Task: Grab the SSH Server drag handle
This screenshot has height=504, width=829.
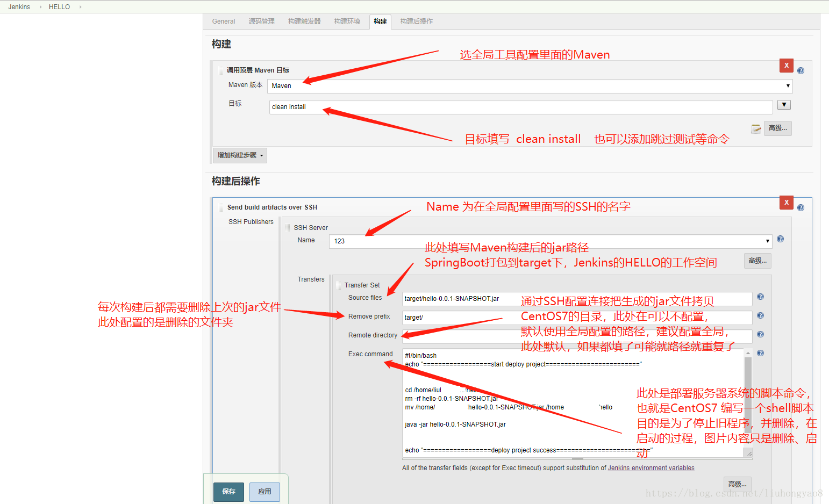Action: tap(288, 228)
